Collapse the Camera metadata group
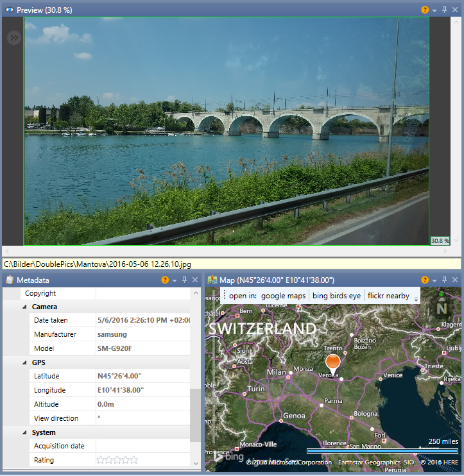 click(24, 307)
